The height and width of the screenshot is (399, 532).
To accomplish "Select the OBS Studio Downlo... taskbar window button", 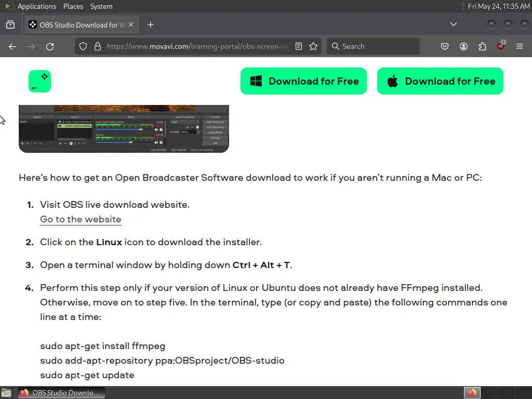I will tap(61, 393).
